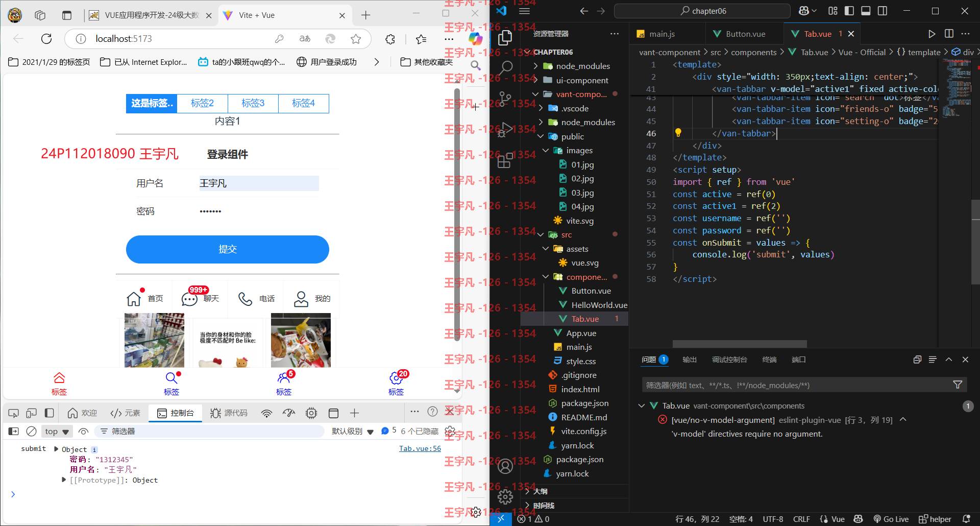Refresh the browser page

point(46,39)
